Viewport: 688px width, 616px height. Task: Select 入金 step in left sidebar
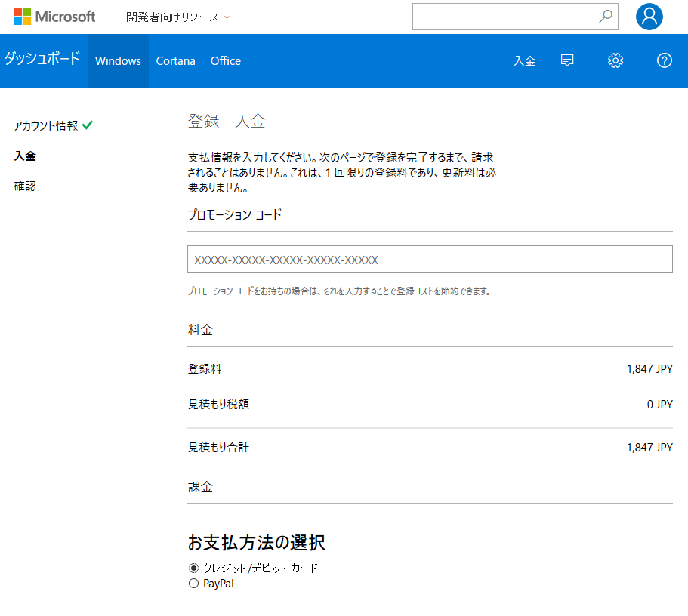click(x=25, y=156)
